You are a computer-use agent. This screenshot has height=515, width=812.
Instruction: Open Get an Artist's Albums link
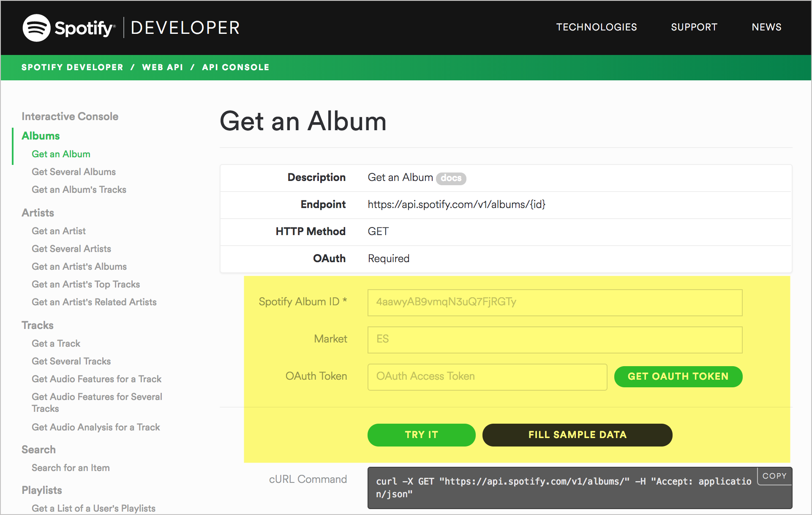pos(79,266)
